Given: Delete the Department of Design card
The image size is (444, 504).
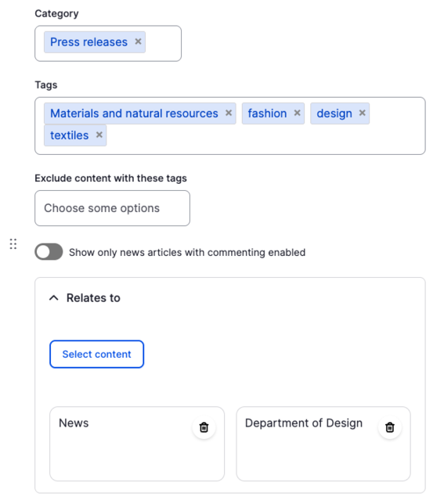Looking at the screenshot, I should 390,427.
